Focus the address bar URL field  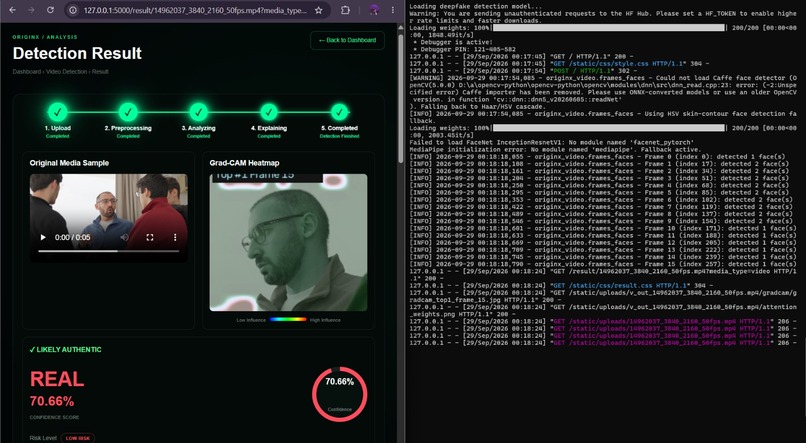(195, 10)
